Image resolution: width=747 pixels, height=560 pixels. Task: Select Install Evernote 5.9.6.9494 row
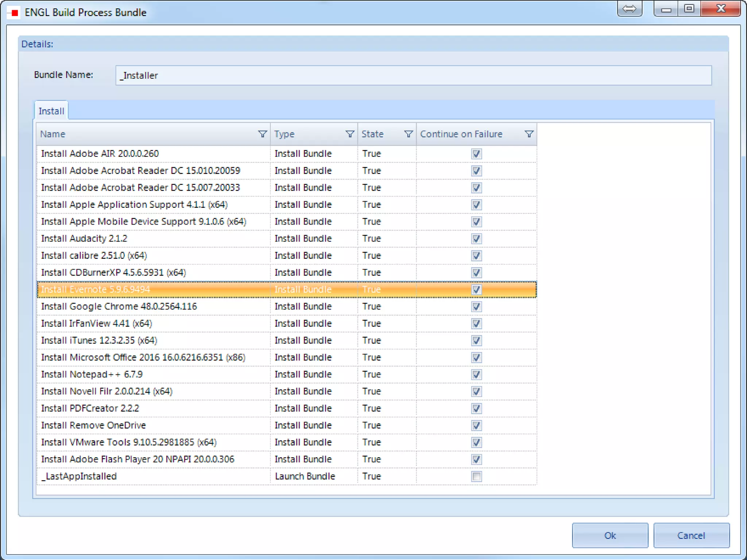287,289
